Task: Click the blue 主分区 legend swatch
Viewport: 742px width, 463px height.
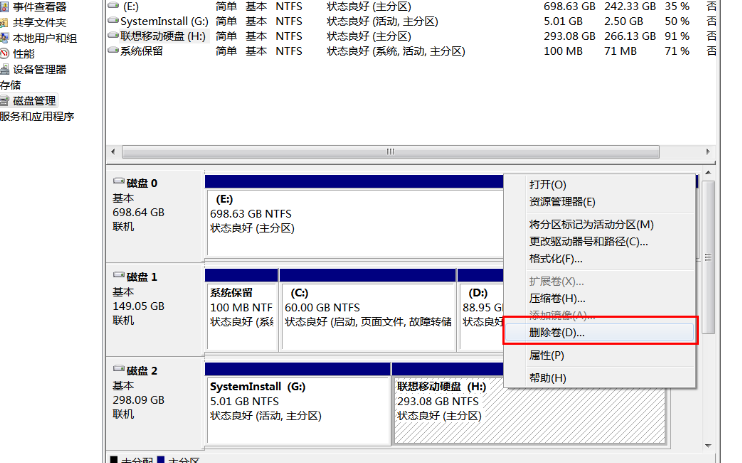Action: (x=161, y=460)
